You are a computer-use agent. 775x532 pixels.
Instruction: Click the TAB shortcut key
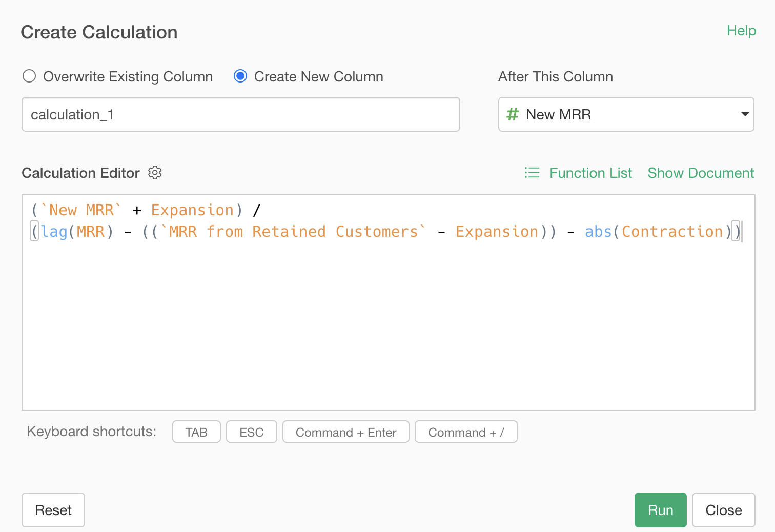196,432
